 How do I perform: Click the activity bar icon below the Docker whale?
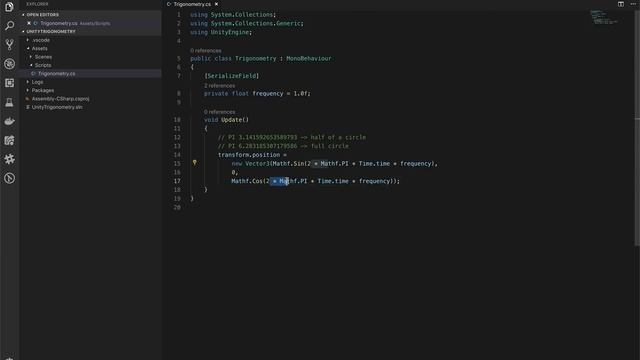9,140
